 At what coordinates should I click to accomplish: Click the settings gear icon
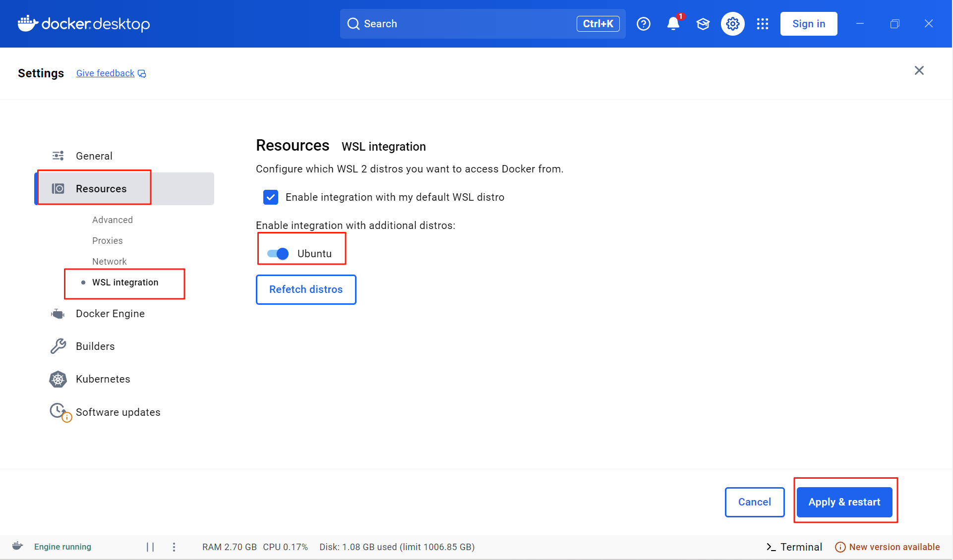[732, 24]
